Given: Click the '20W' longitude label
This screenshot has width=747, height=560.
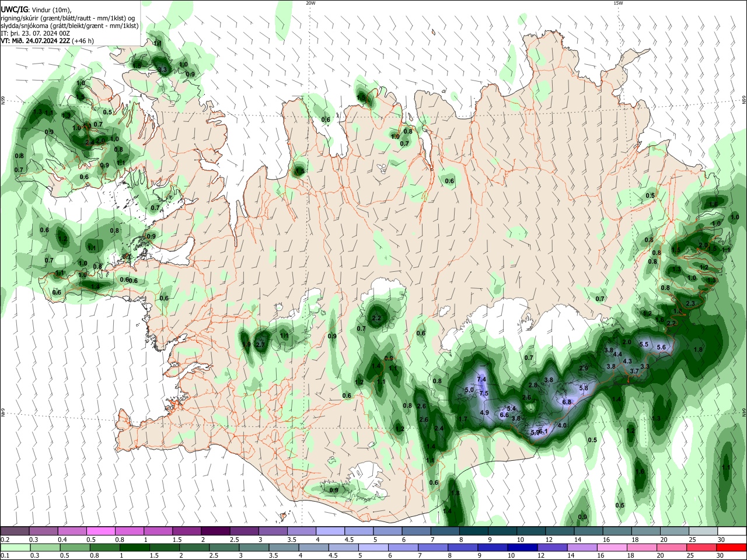Looking at the screenshot, I should [310, 3].
